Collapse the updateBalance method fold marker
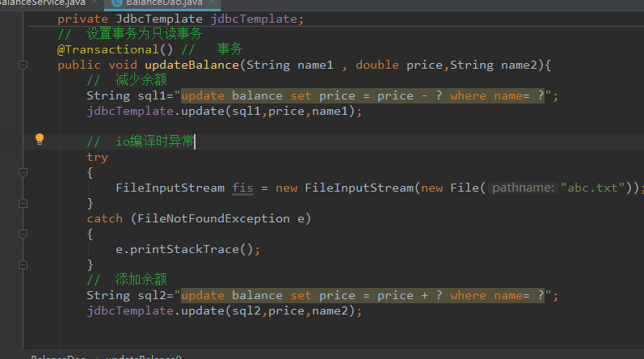644x359 pixels. point(23,65)
